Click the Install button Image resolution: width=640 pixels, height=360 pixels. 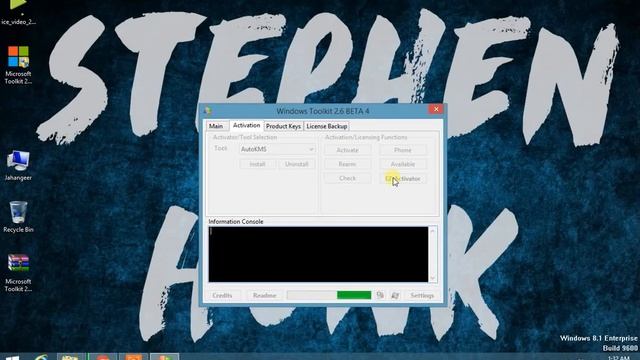point(257,164)
